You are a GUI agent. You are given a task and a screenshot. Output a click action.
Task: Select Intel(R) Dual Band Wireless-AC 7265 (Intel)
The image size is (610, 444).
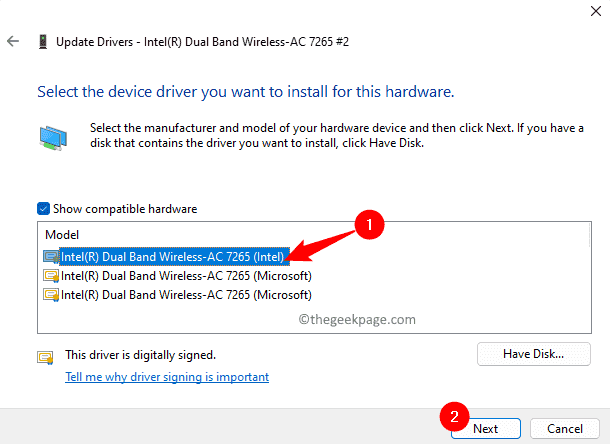(x=175, y=257)
